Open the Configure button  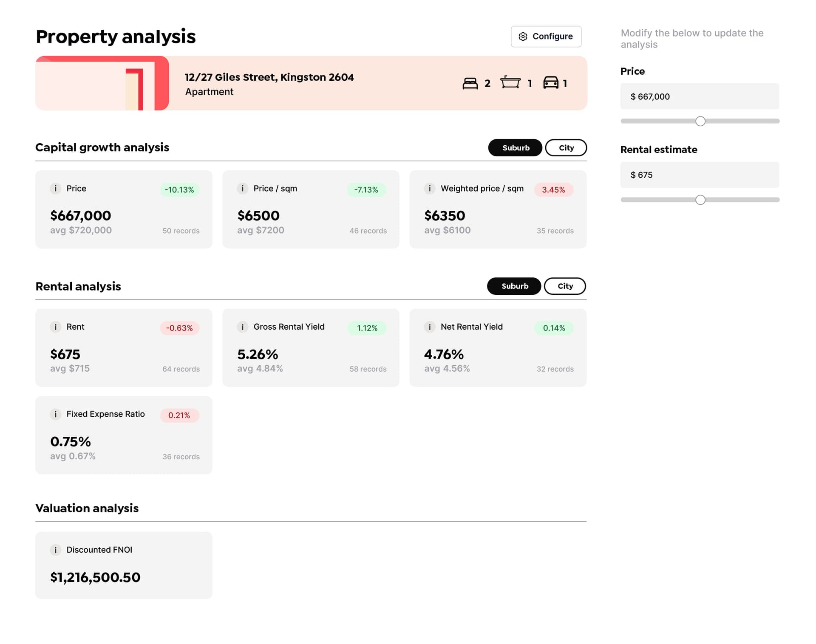pyautogui.click(x=546, y=37)
